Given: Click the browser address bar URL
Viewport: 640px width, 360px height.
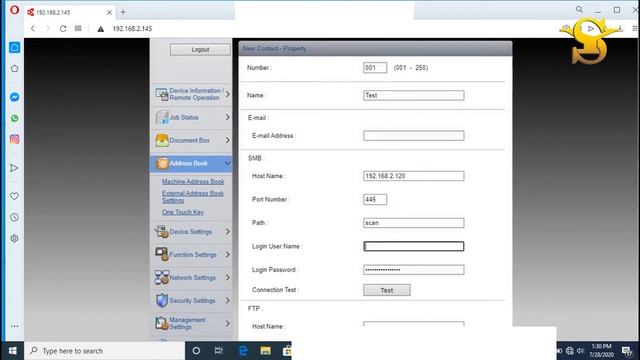Looking at the screenshot, I should (132, 29).
